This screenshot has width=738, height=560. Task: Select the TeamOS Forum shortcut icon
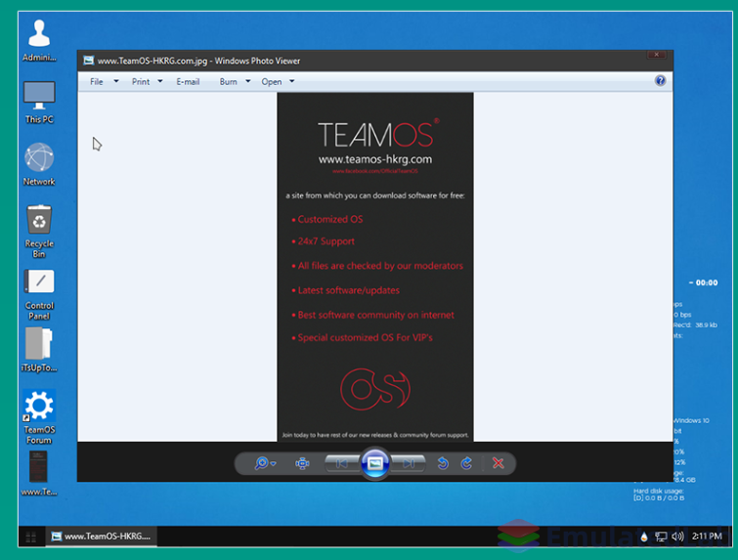click(x=39, y=417)
